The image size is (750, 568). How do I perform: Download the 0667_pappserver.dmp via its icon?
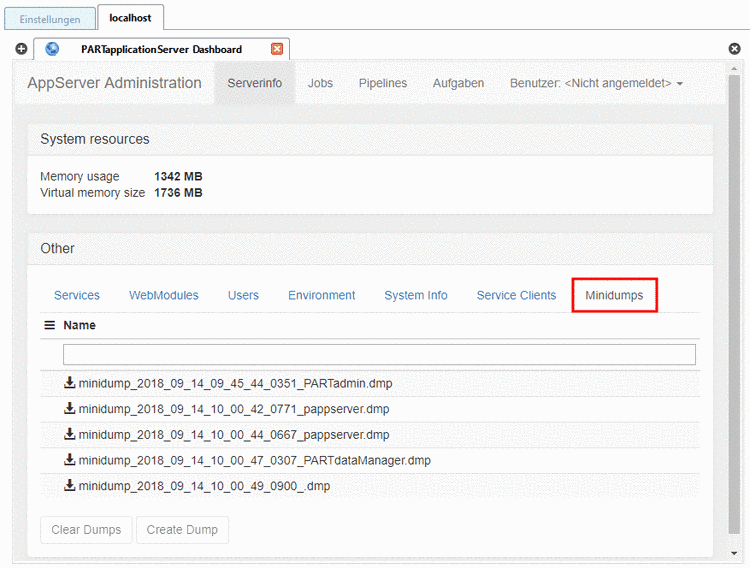70,434
